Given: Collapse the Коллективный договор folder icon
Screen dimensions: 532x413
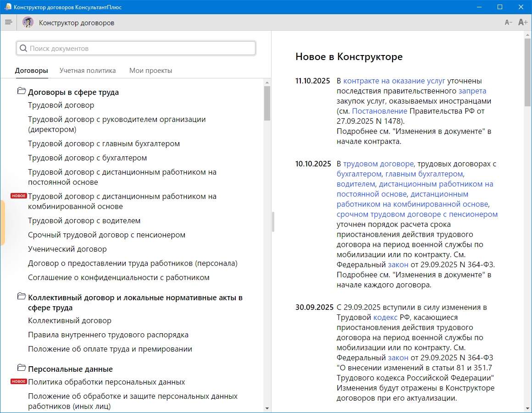Looking at the screenshot, I should coord(21,297).
